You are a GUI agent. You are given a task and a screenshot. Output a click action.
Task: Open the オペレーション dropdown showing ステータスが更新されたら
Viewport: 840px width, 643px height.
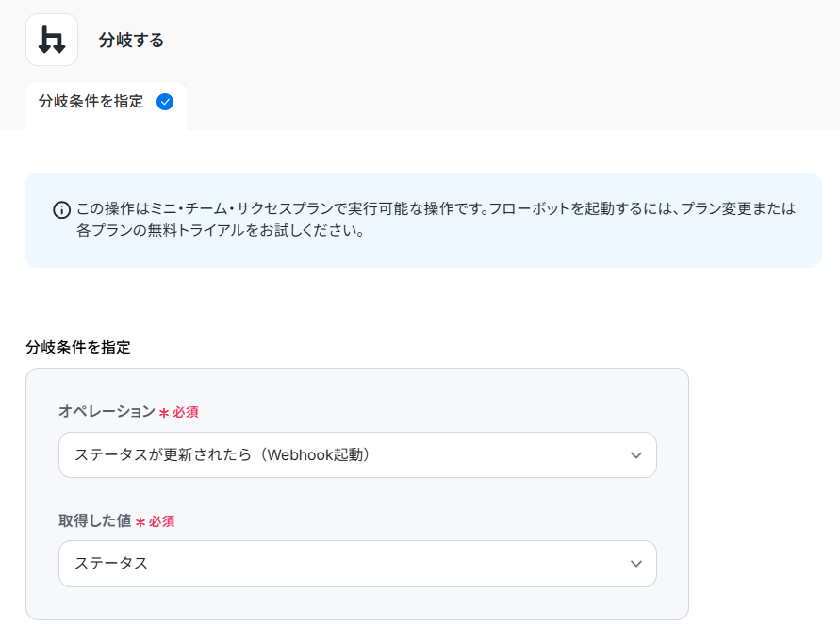click(357, 455)
